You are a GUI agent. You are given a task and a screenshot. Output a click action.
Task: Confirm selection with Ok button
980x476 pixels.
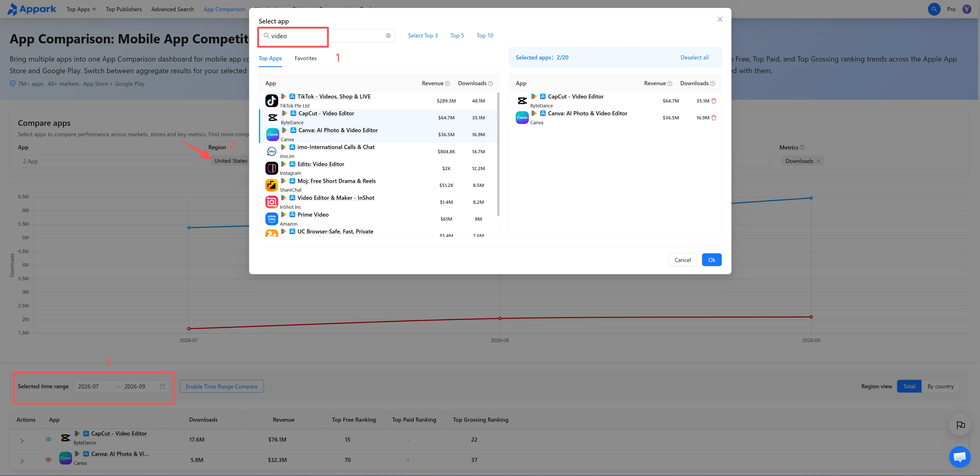click(712, 260)
